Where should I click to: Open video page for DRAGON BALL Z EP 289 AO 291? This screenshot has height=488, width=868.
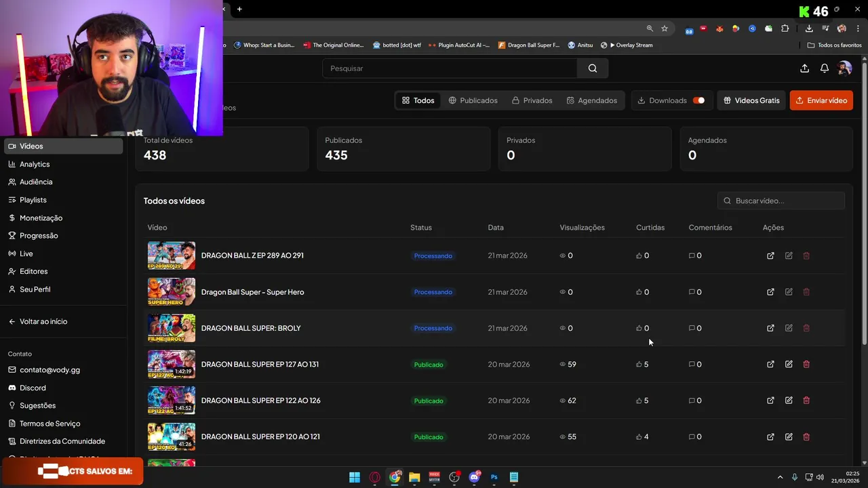770,256
